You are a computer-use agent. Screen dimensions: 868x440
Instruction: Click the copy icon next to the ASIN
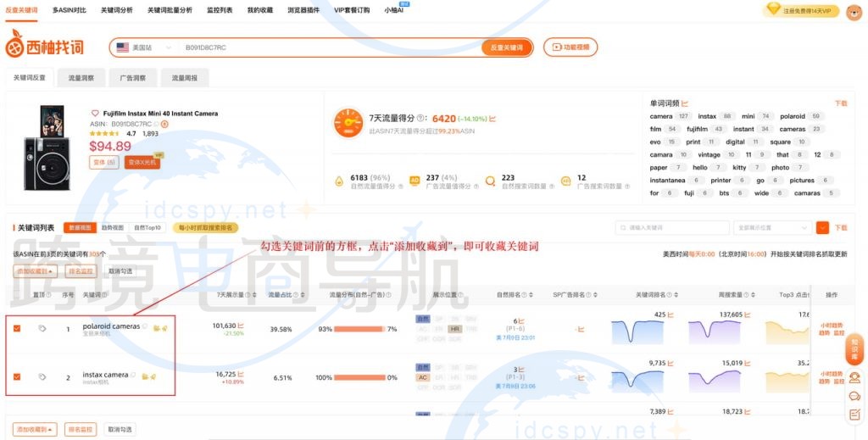pyautogui.click(x=157, y=124)
